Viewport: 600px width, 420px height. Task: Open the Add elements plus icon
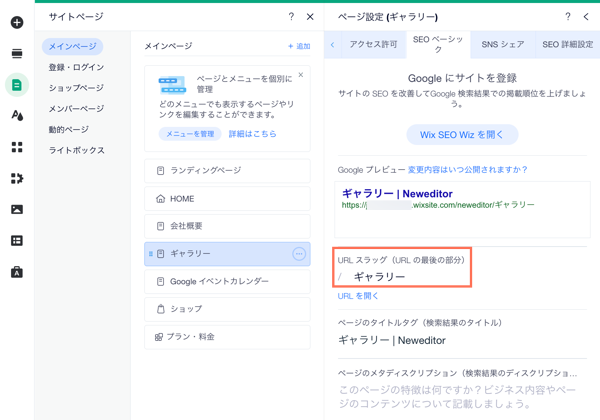point(17,23)
